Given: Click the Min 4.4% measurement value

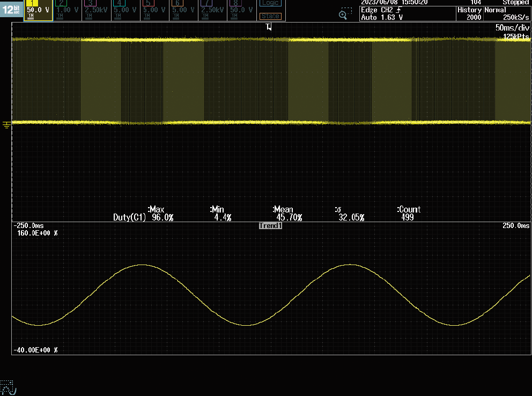Looking at the screenshot, I should click(223, 217).
